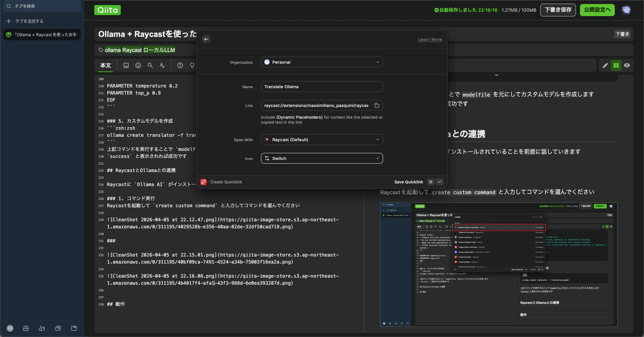Go back with the Raycast arrow button
This screenshot has height=337, width=644.
click(x=206, y=39)
